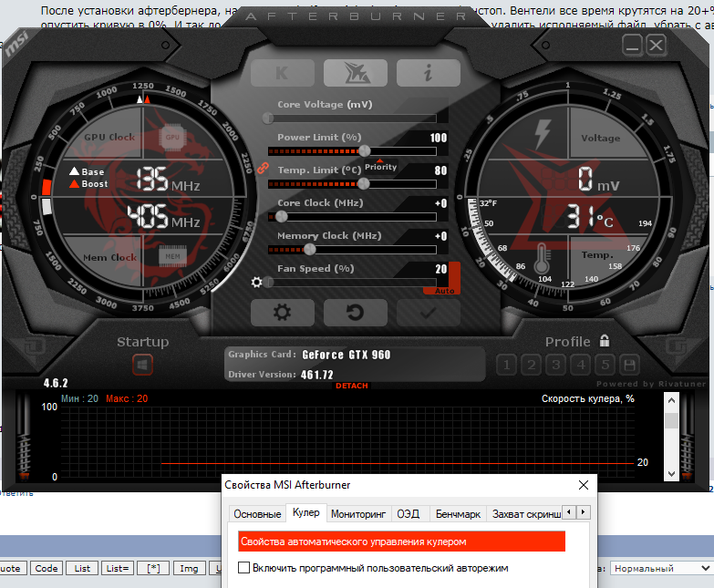Image resolution: width=714 pixels, height=588 pixels.
Task: Enable Включить программный пользовательский авторежим checkbox
Action: 244,568
